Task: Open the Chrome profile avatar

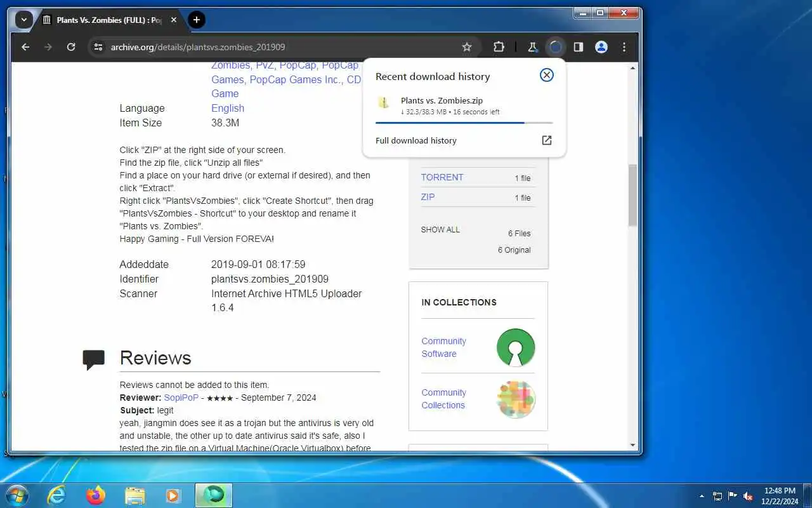Action: [x=601, y=47]
